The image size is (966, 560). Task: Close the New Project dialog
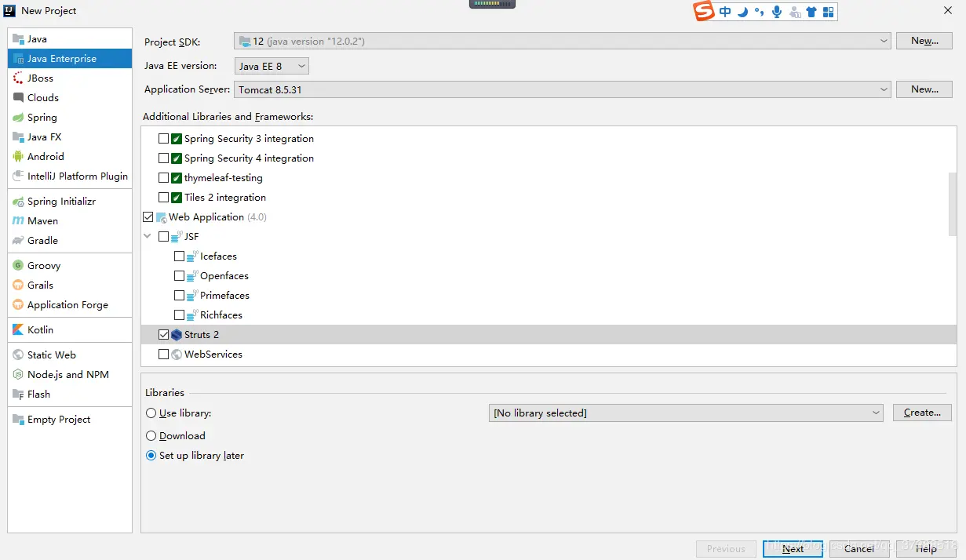[x=947, y=10]
